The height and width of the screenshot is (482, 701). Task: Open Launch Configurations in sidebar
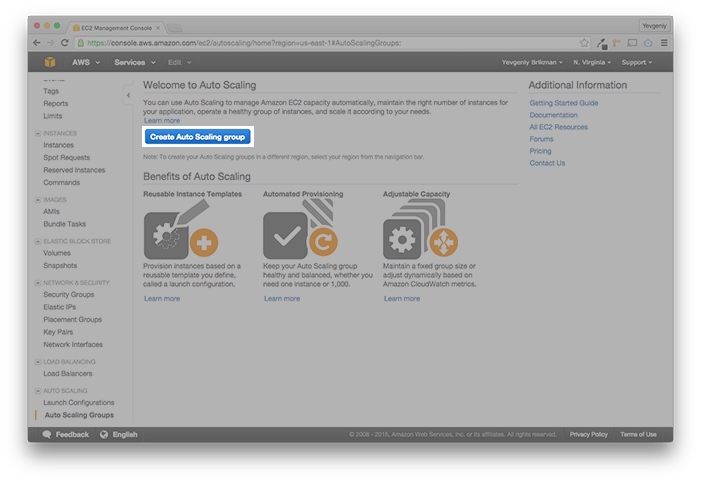point(79,403)
